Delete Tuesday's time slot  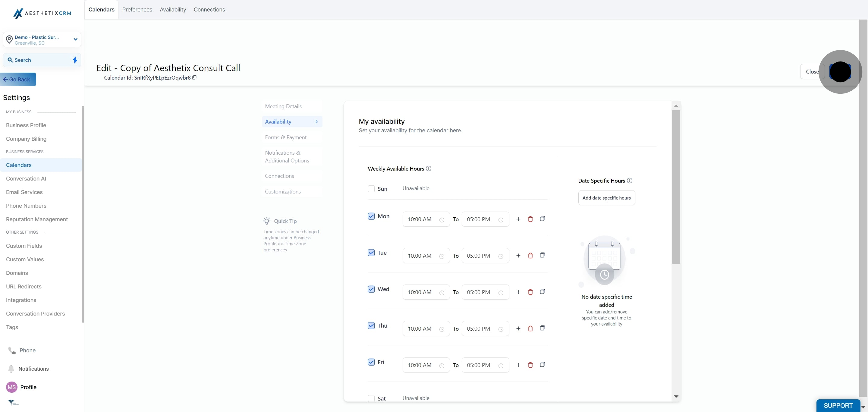pyautogui.click(x=530, y=256)
